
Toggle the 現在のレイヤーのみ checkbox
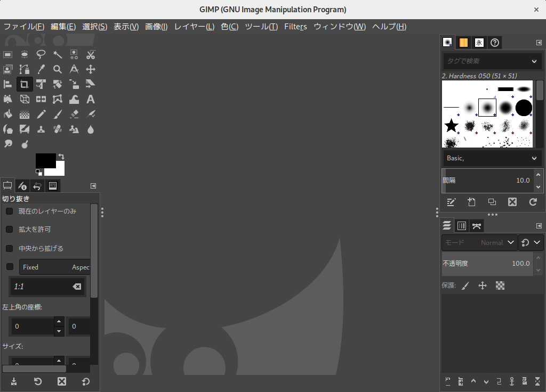point(10,211)
